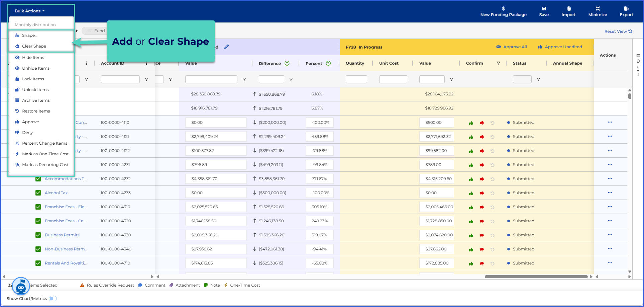Open the Columns side panel

pyautogui.click(x=638, y=66)
